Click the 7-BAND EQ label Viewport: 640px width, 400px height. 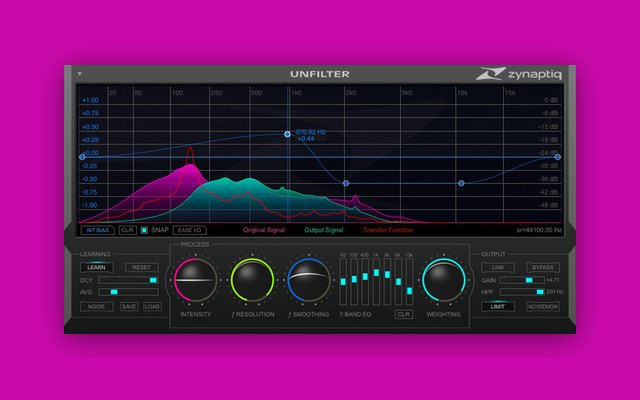point(355,315)
